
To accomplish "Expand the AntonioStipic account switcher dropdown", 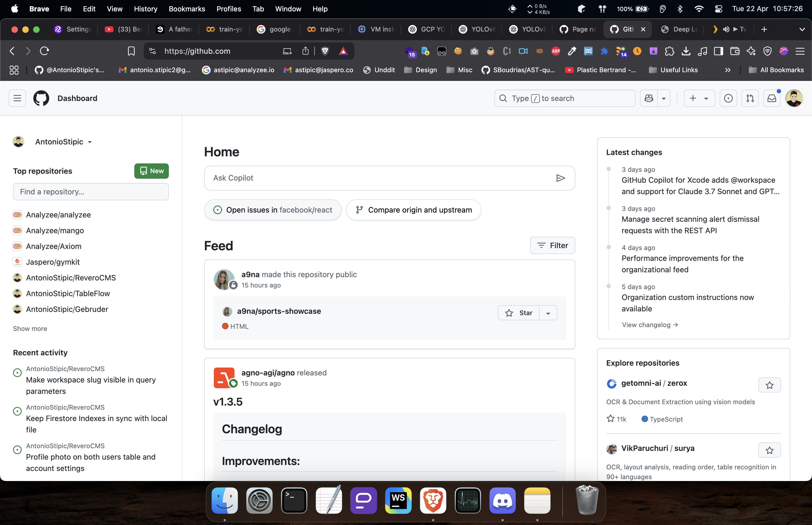I will point(90,142).
